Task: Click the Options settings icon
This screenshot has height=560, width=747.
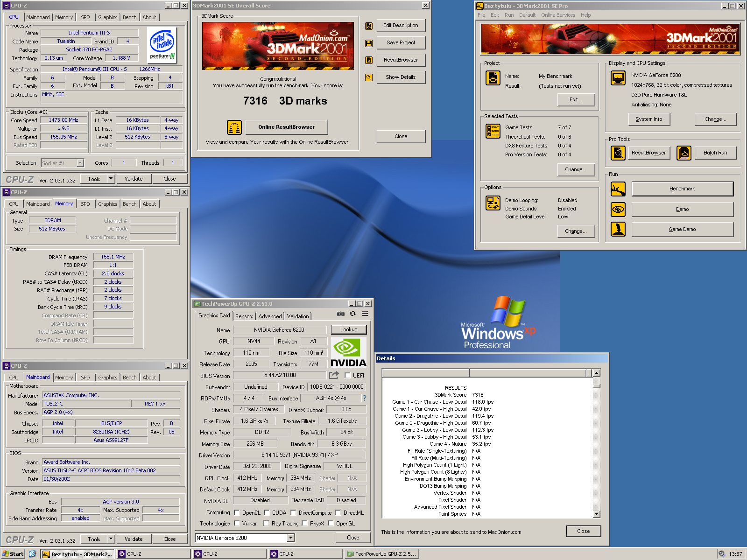Action: point(493,203)
